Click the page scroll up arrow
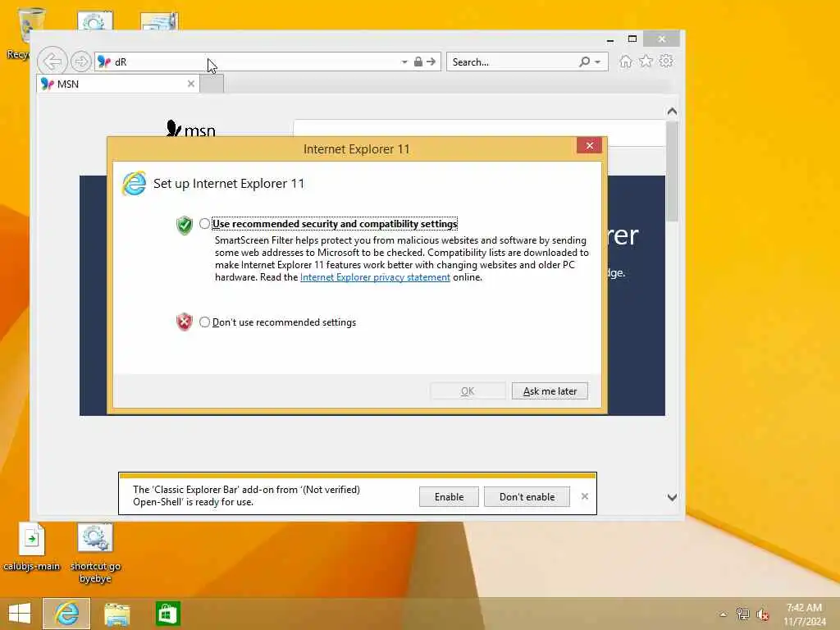The height and width of the screenshot is (630, 840). (672, 112)
